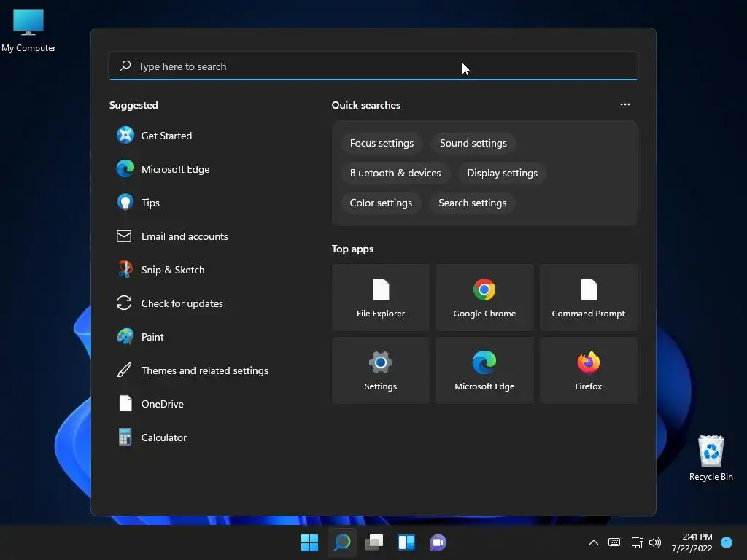747x560 pixels.
Task: Open Command Prompt tile
Action: pos(589,297)
